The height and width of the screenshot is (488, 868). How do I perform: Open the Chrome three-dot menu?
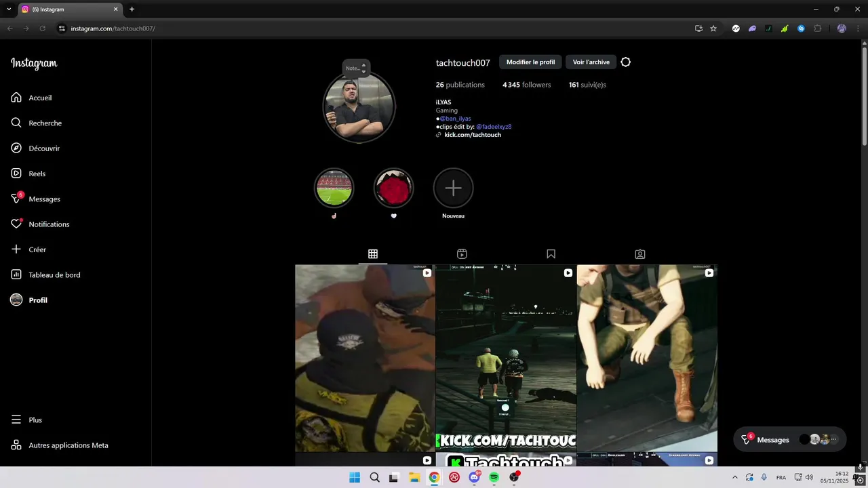click(857, 28)
